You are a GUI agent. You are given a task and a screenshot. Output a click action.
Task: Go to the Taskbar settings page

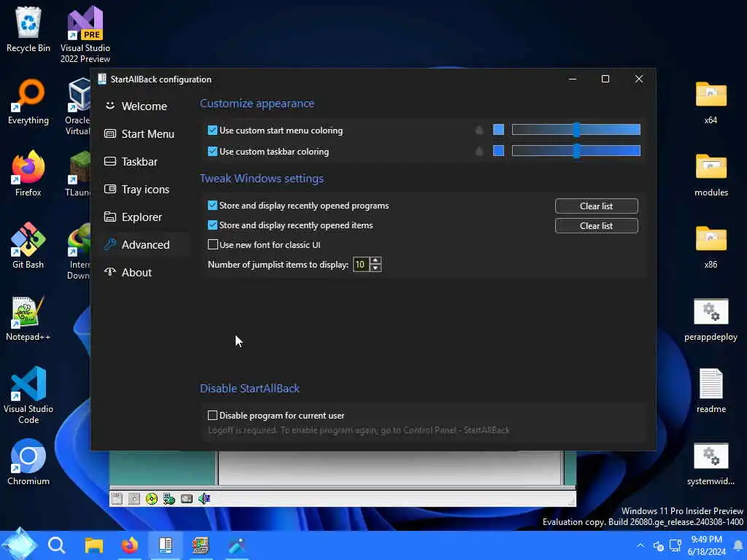coord(145,161)
